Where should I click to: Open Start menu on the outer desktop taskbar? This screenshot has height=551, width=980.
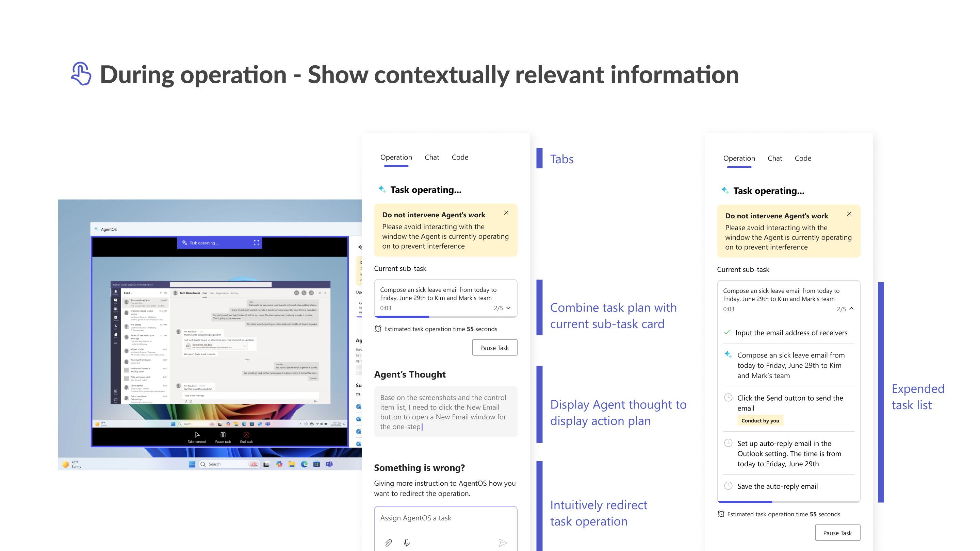192,464
